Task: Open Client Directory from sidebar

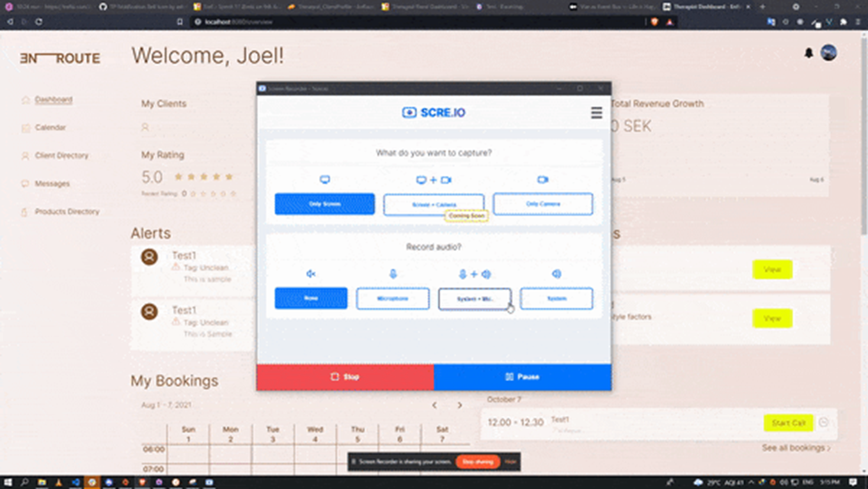Action: [x=61, y=156]
